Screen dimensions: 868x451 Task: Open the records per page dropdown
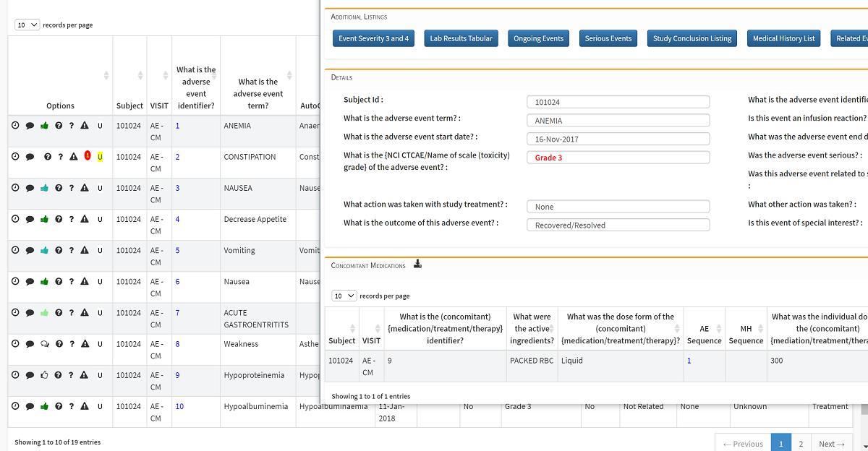pos(26,24)
